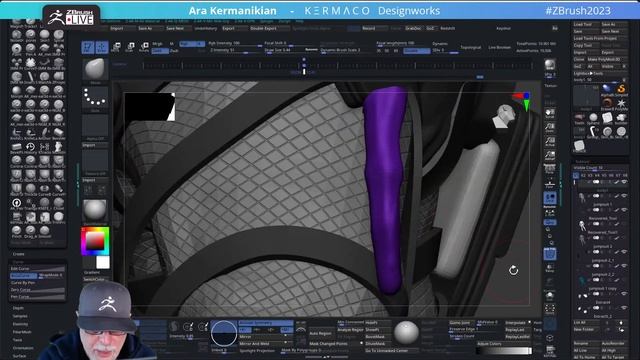Open the dotted stroke type selector
Screen dimensions: 640x360
pyautogui.click(x=95, y=98)
